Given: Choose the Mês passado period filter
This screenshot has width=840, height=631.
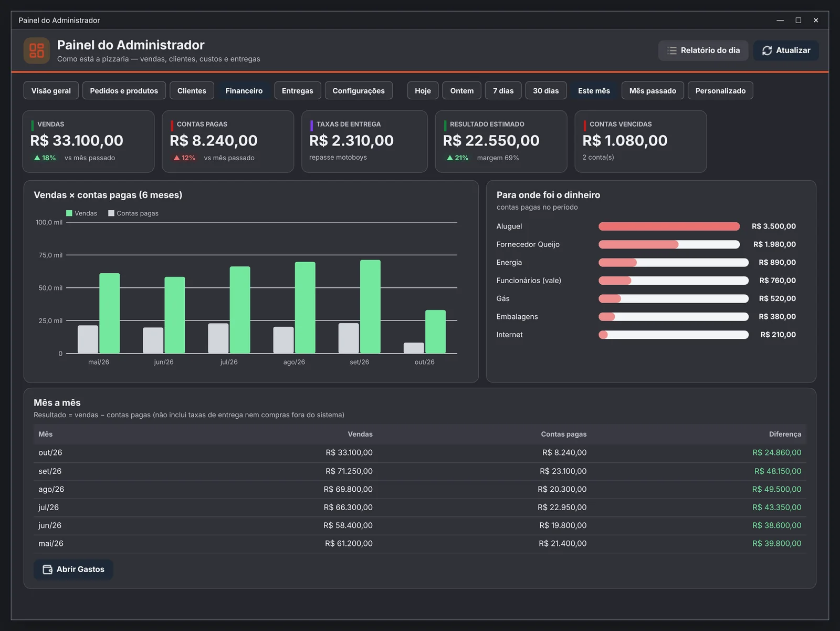Looking at the screenshot, I should point(653,90).
